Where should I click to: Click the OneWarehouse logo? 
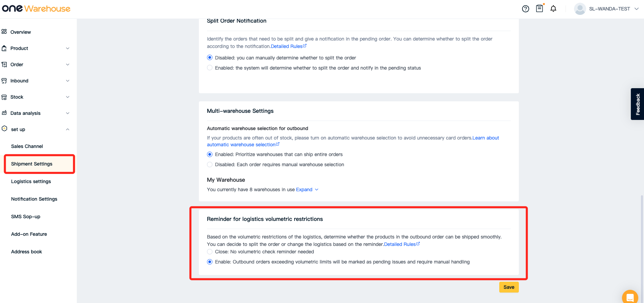coord(36,8)
